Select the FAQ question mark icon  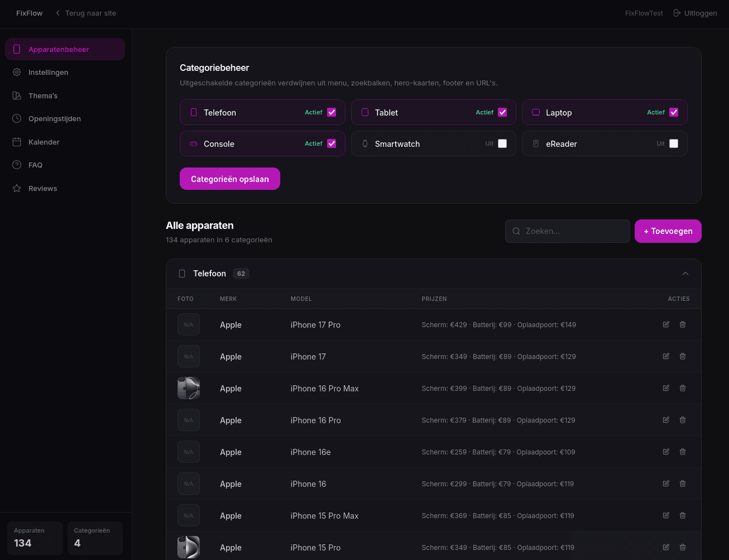click(x=18, y=165)
